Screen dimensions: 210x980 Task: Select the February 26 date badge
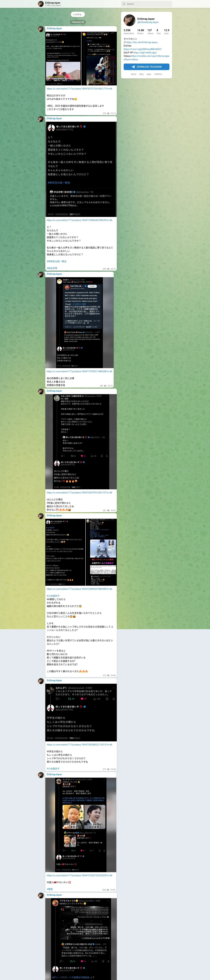[x=78, y=22]
